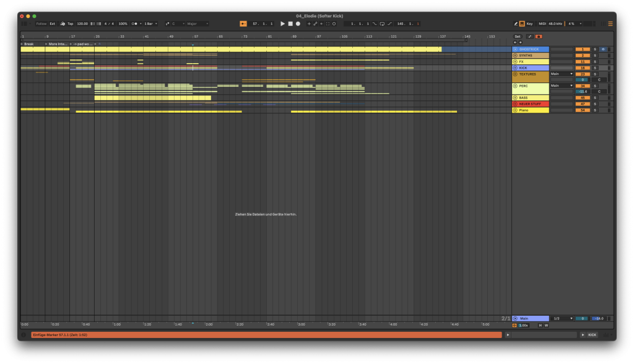Toggle the pencil Draw Mode icon

[516, 24]
